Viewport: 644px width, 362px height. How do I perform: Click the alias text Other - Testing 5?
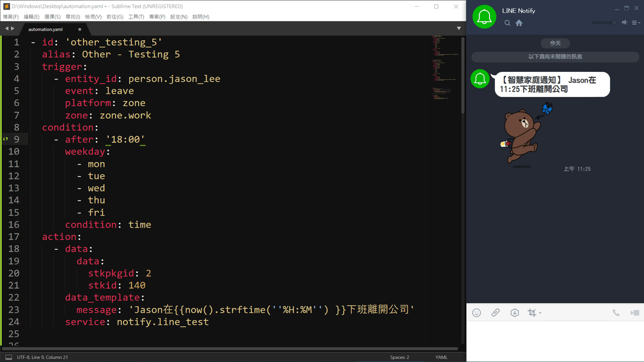coord(131,54)
